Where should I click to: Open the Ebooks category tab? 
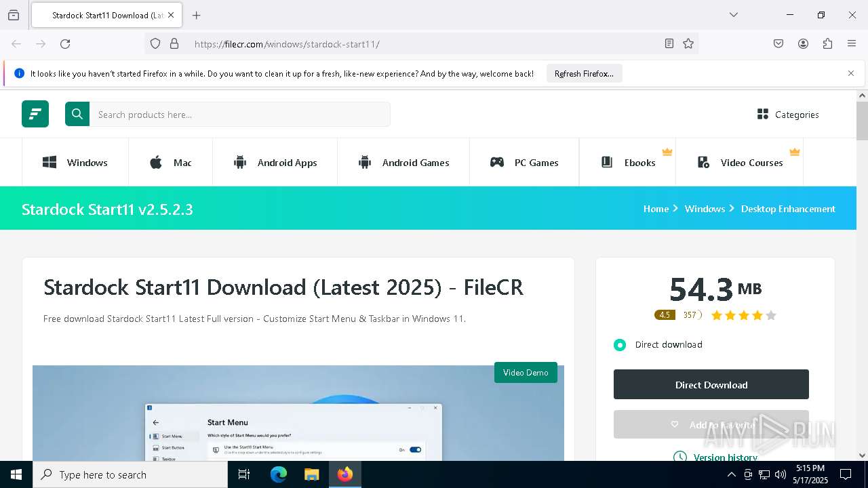[628, 163]
